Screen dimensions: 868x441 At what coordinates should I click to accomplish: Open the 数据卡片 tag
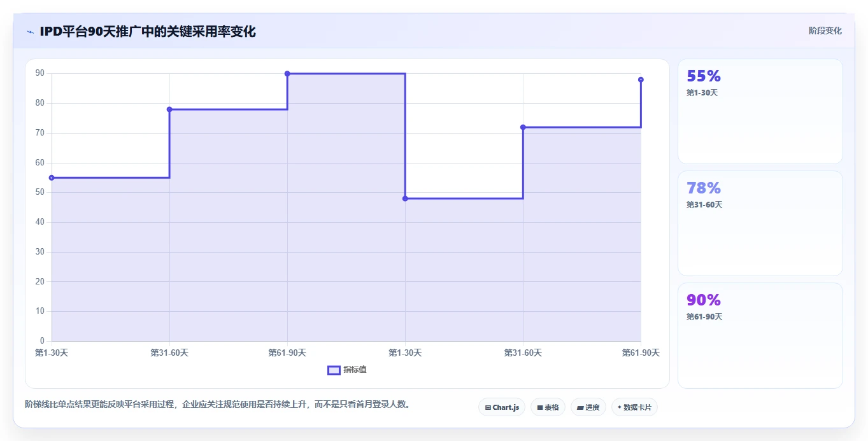pyautogui.click(x=634, y=407)
